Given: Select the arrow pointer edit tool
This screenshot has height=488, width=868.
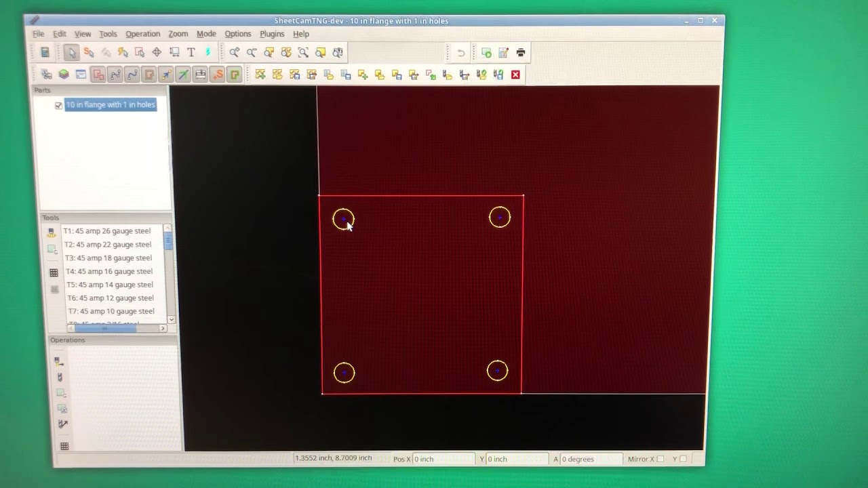Looking at the screenshot, I should [x=72, y=52].
